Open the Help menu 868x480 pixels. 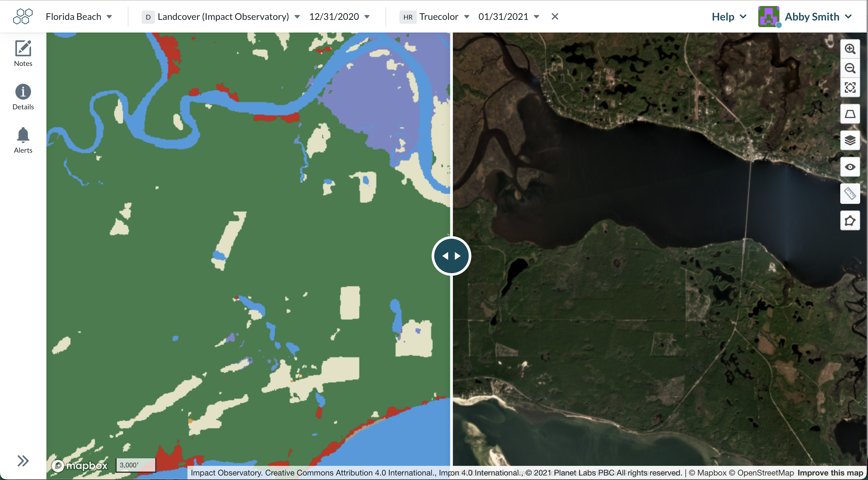pyautogui.click(x=729, y=17)
